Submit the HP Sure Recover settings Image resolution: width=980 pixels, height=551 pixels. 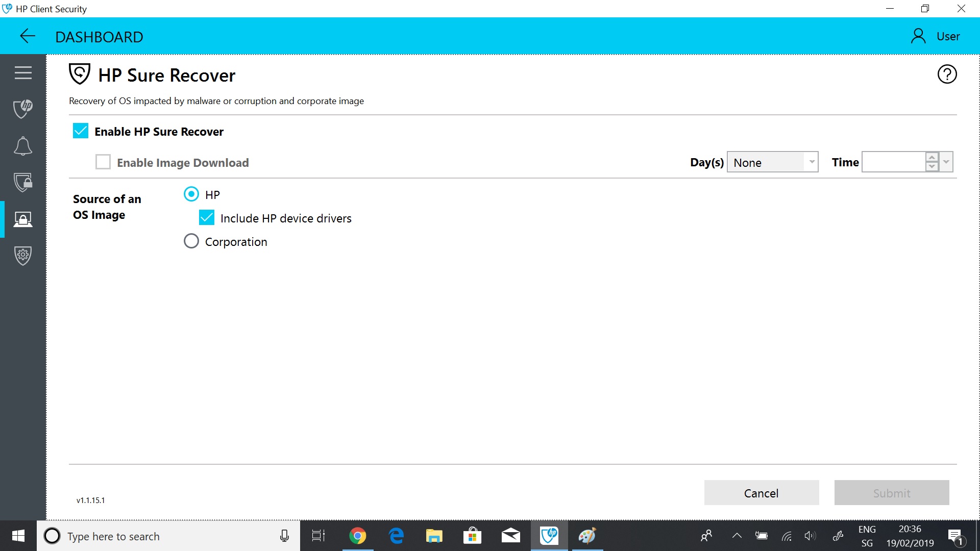891,492
